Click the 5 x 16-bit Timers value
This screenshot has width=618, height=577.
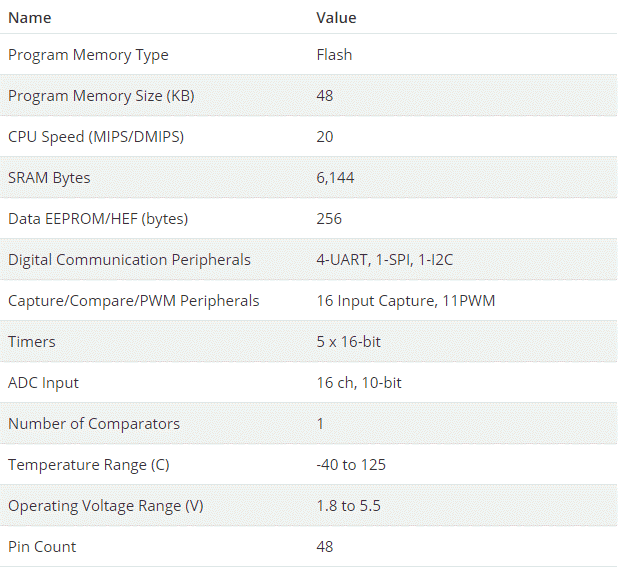[348, 342]
